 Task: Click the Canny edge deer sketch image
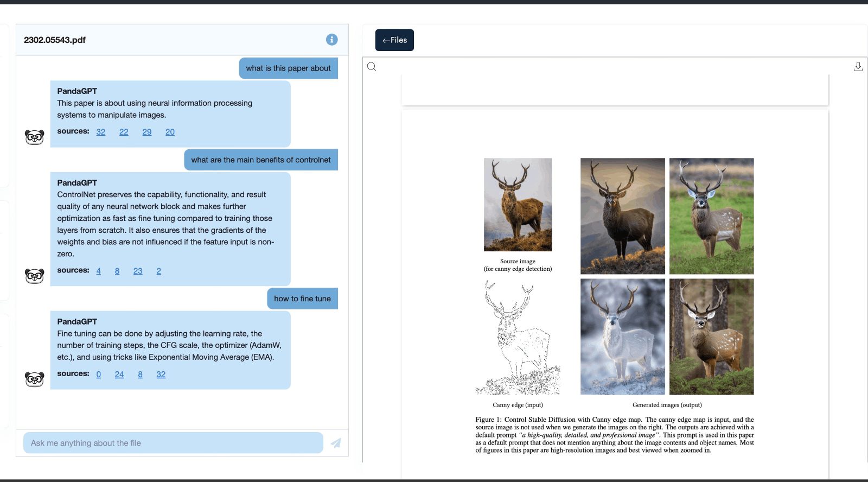pyautogui.click(x=518, y=338)
